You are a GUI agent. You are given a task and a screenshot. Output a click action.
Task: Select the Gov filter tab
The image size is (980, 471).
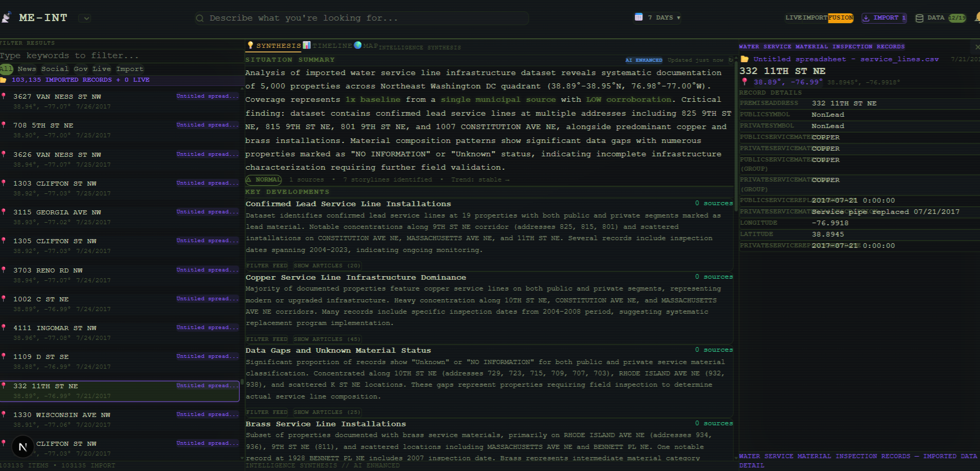pyautogui.click(x=80, y=68)
